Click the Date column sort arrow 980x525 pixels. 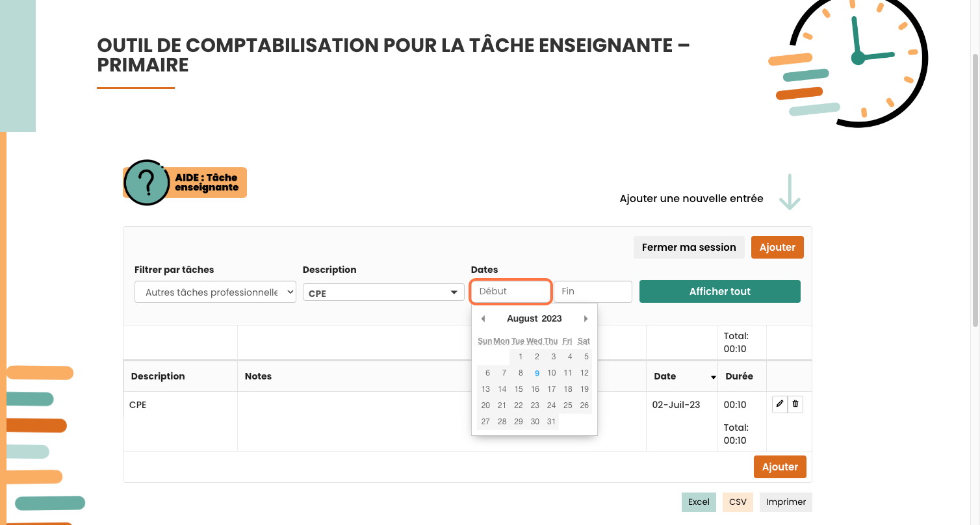(713, 377)
